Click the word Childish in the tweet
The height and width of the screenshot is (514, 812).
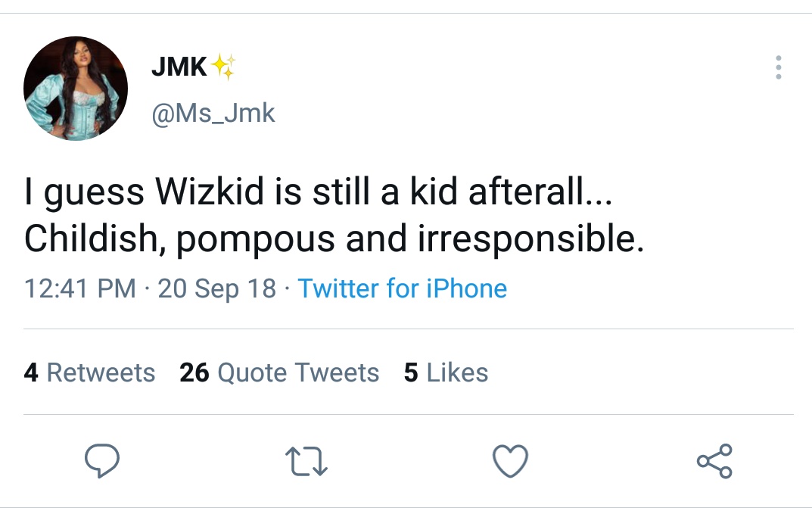coord(94,239)
